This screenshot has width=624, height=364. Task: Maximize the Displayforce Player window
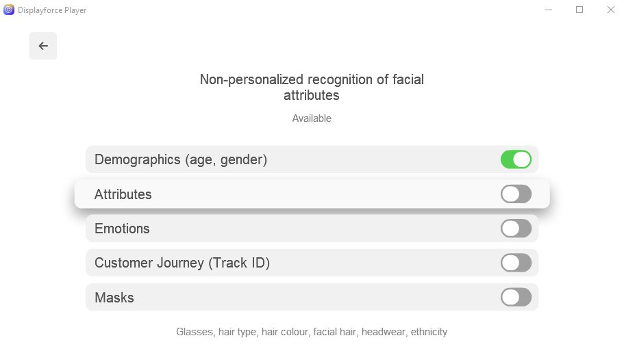pyautogui.click(x=579, y=10)
